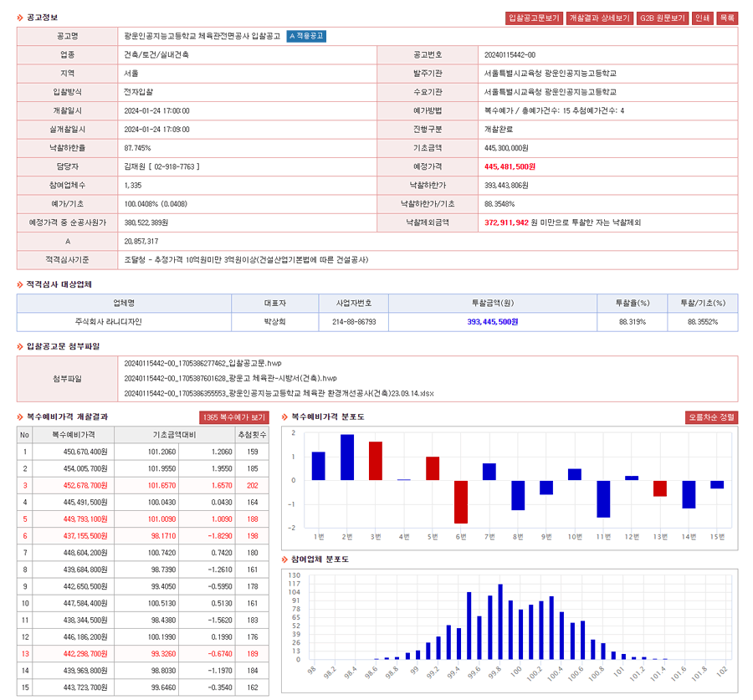Open the 입찰공고문보기 button
This screenshot has width=753, height=700.
534,18
